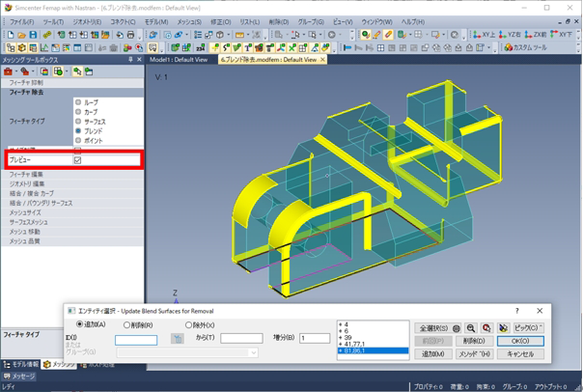
Task: Click the から(T) input field
Action: pos(241,338)
